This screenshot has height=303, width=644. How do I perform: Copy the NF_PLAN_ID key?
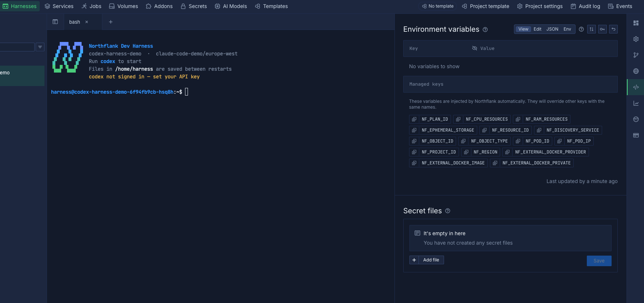414,119
